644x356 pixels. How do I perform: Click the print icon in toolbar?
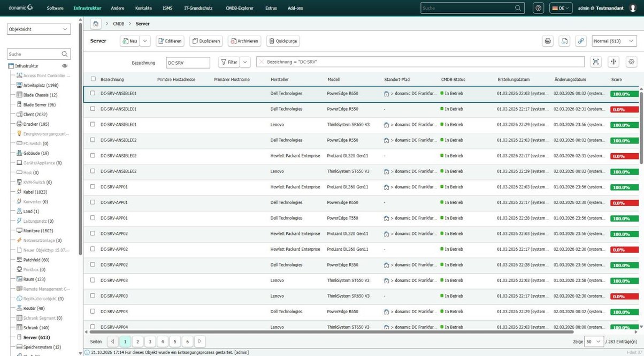(548, 41)
